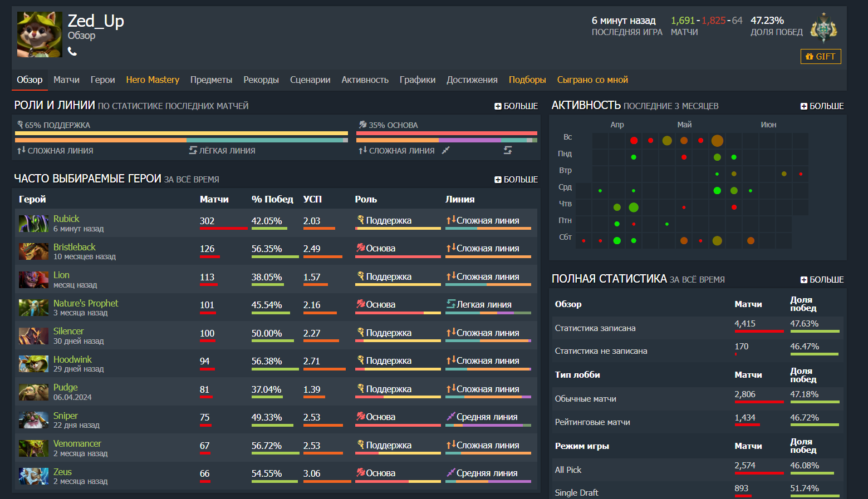Open the Достижения tab
Viewport: 868px width, 499px height.
472,80
